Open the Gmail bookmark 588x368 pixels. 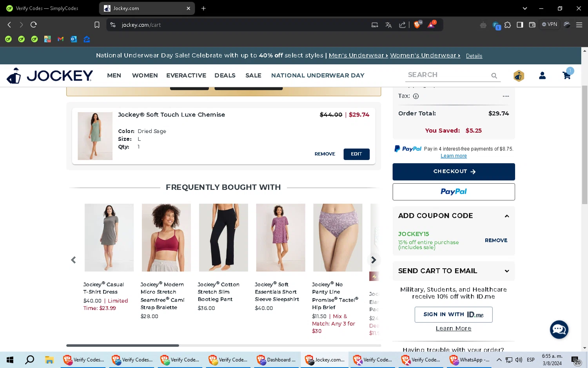tap(60, 39)
